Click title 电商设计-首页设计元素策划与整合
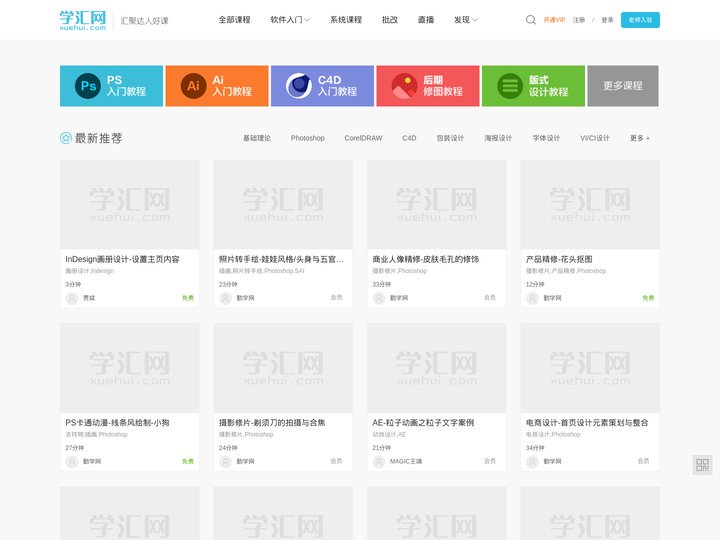 (x=587, y=423)
